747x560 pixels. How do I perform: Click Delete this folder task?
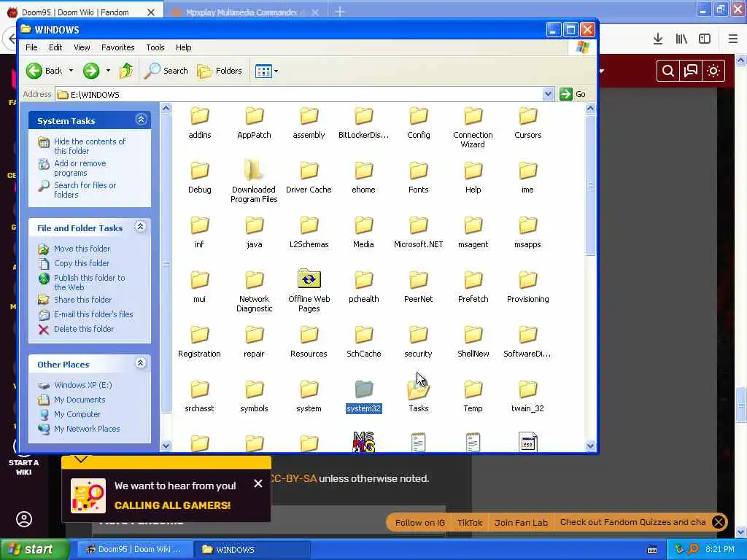tap(84, 329)
